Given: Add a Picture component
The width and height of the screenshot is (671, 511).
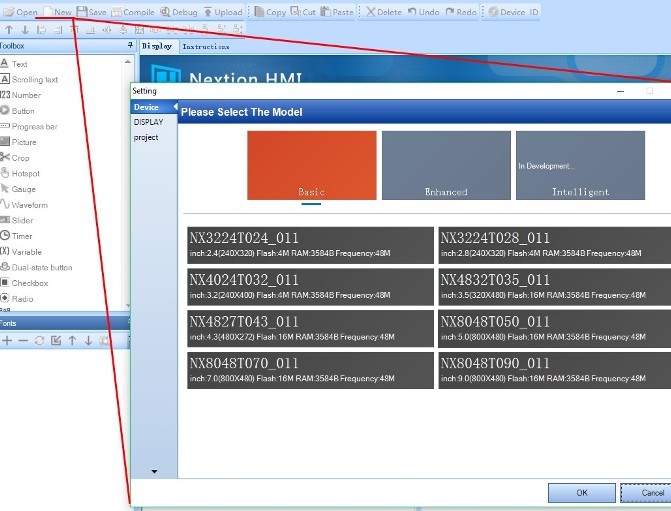Looking at the screenshot, I should pos(18,142).
